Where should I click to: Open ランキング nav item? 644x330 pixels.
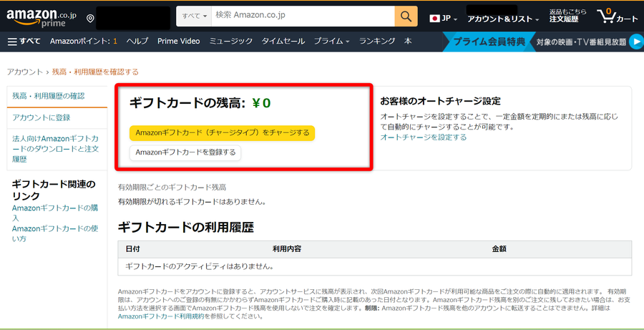click(x=377, y=41)
